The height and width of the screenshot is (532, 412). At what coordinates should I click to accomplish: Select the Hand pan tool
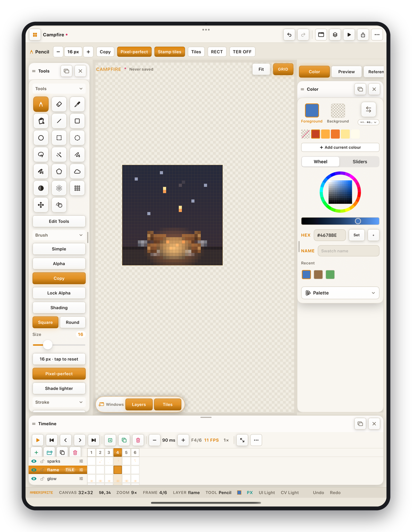(59, 205)
